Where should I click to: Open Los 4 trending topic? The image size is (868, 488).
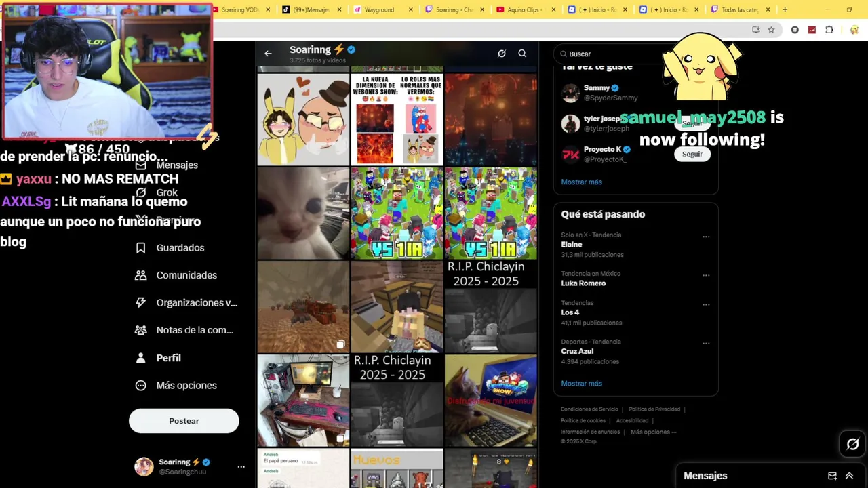pyautogui.click(x=570, y=312)
